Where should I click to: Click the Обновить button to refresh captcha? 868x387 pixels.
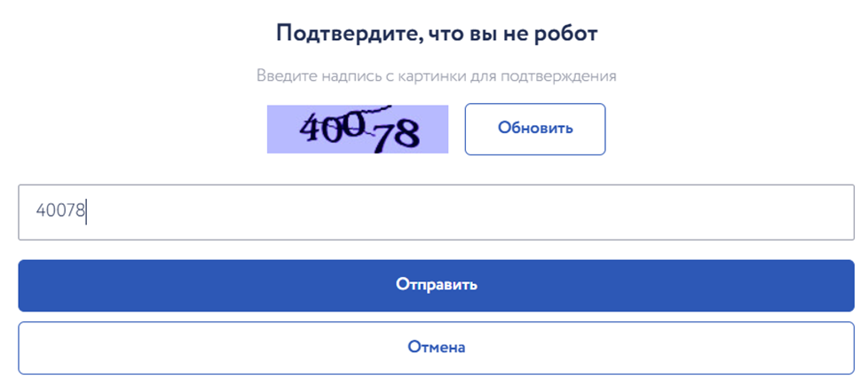point(535,129)
